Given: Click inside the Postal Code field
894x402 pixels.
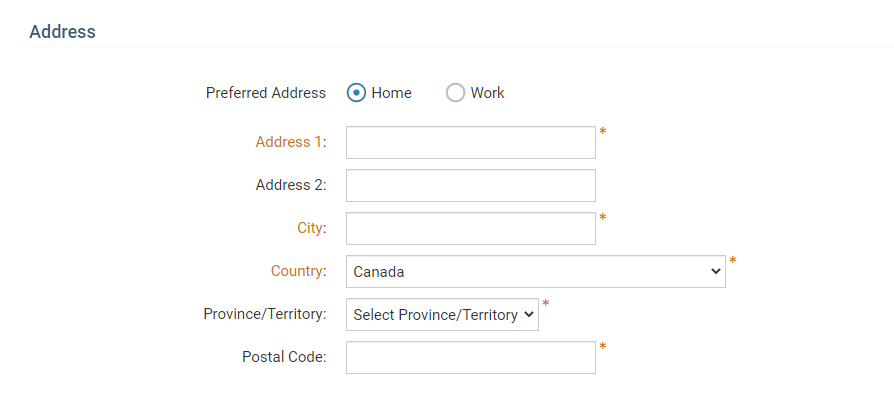Looking at the screenshot, I should tap(470, 358).
